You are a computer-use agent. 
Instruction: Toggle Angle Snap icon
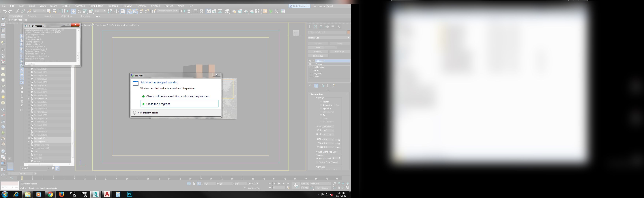(x=135, y=11)
